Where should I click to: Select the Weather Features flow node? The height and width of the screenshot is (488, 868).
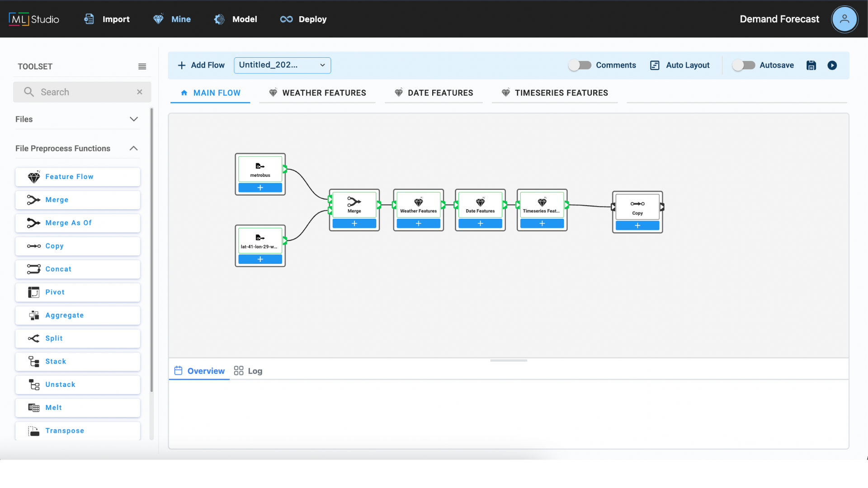(418, 205)
